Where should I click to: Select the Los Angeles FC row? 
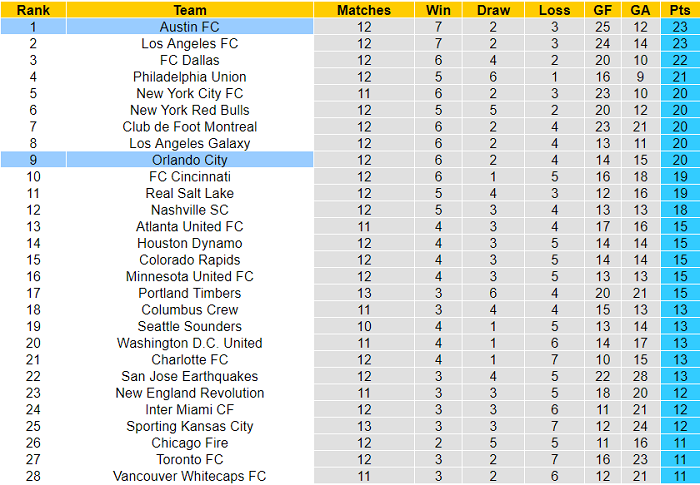click(x=189, y=44)
